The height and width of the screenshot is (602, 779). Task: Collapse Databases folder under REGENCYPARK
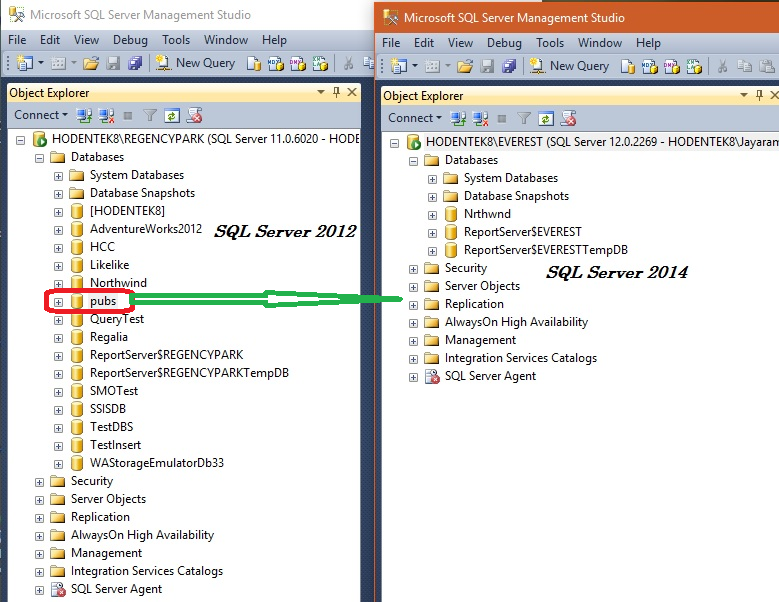[x=39, y=158]
